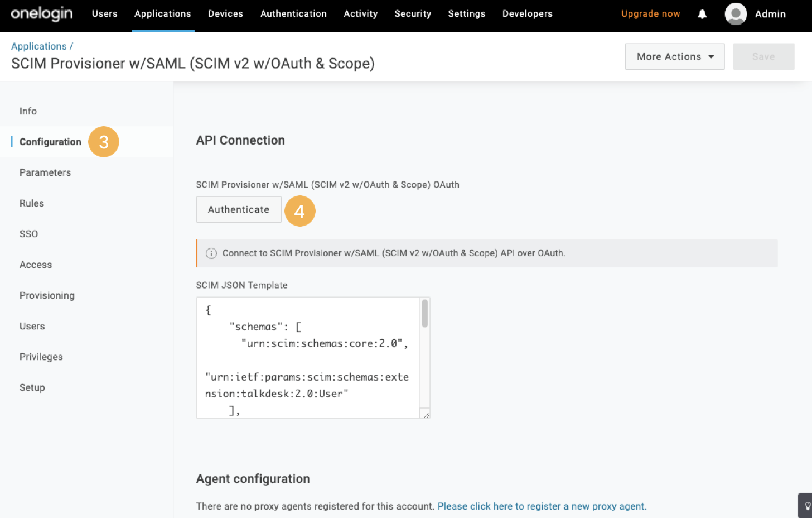Click the Admin profile avatar
Viewport: 812px width, 518px height.
[x=735, y=14]
